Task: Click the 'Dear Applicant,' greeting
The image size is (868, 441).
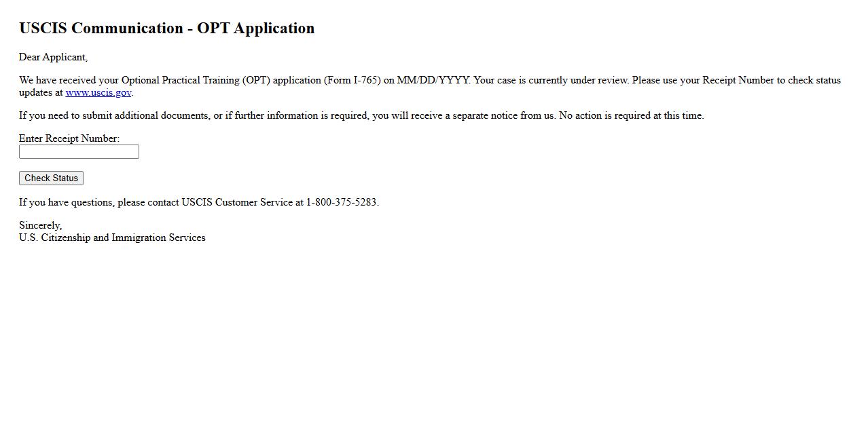Action: click(x=53, y=58)
